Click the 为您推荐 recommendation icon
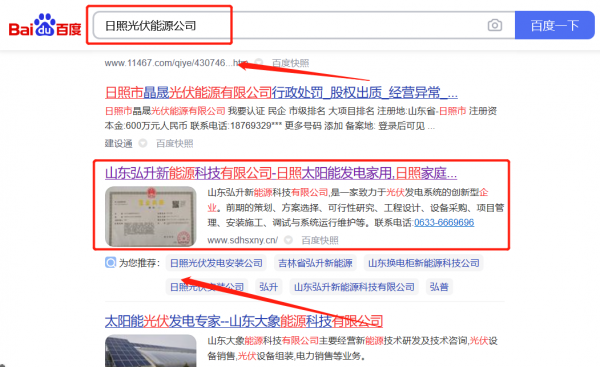This screenshot has width=600, height=367. coord(110,263)
